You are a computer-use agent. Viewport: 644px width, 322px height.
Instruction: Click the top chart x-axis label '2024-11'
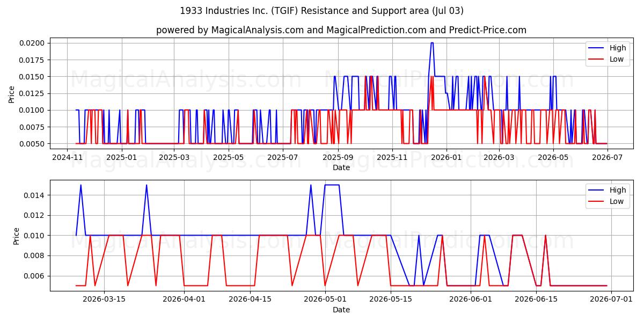[x=67, y=158]
